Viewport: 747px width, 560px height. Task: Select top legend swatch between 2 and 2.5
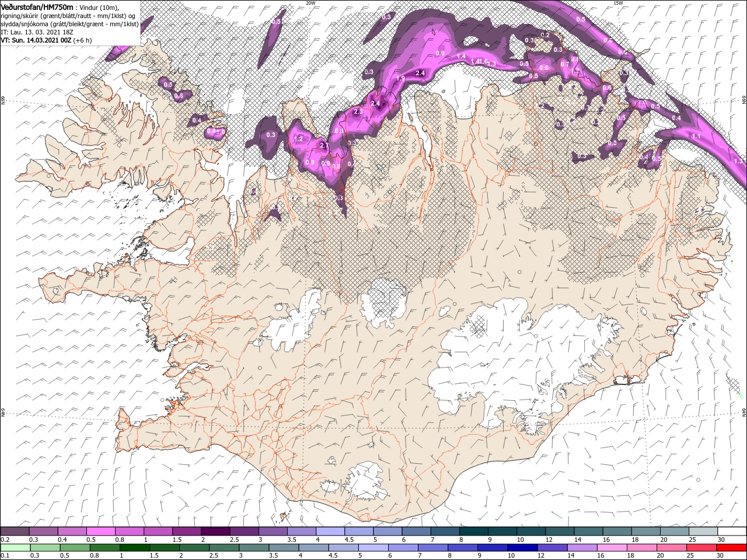coord(215,531)
